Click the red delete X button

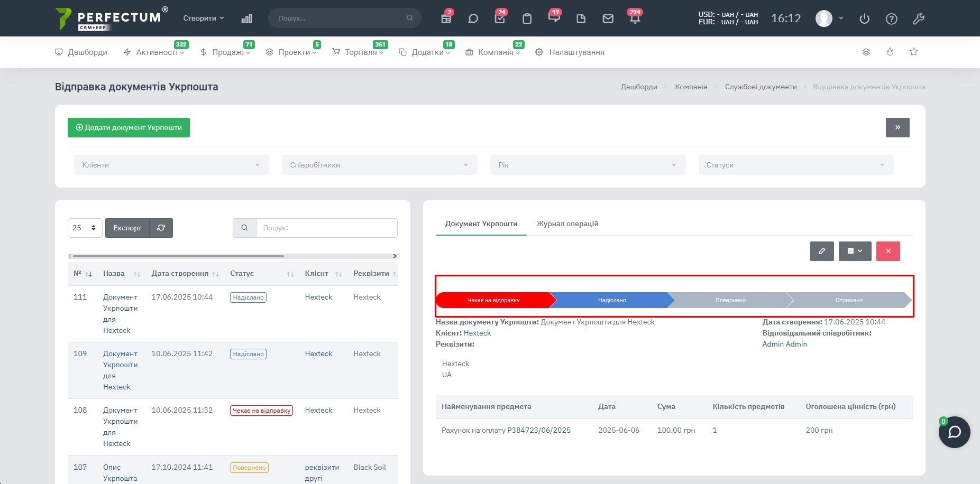point(888,251)
